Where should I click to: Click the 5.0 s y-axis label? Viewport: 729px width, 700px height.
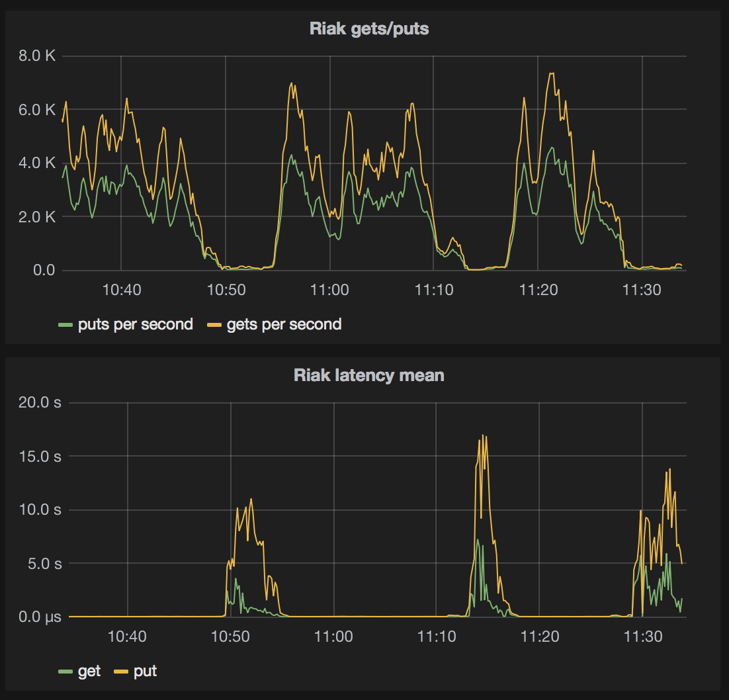pyautogui.click(x=44, y=563)
